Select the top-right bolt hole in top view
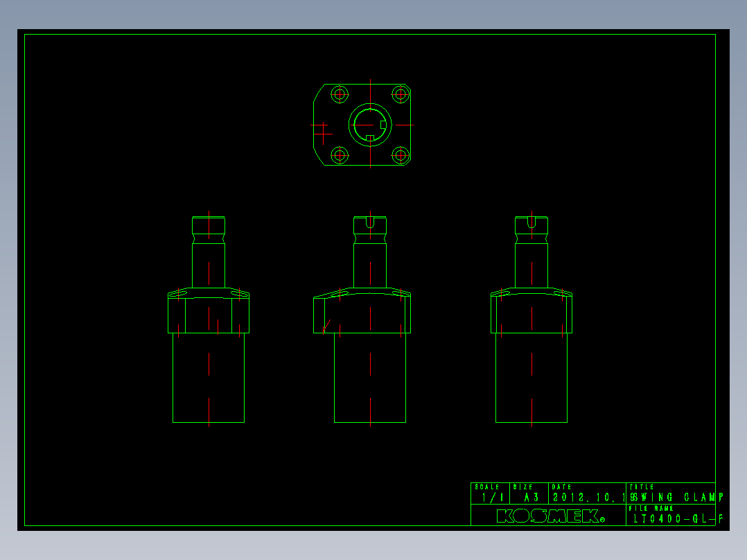 pos(401,94)
